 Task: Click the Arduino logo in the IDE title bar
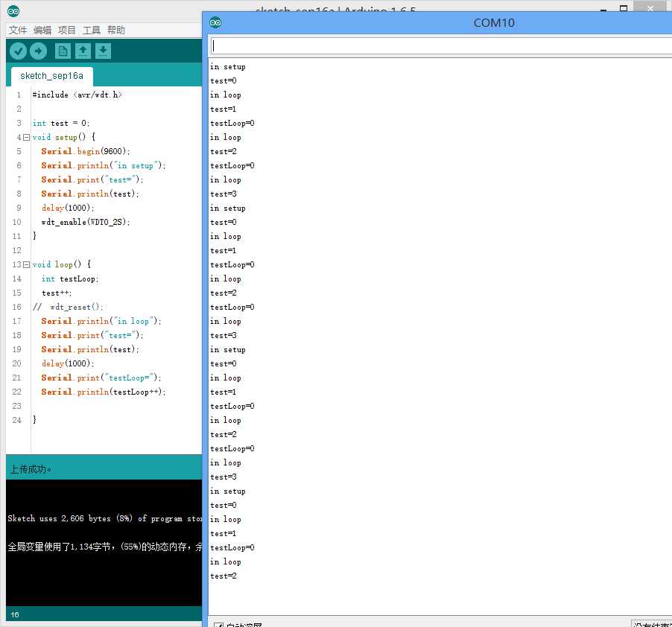(13, 11)
